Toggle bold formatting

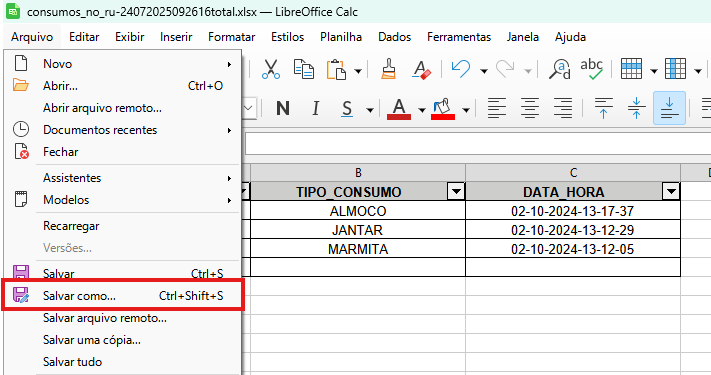pyautogui.click(x=283, y=108)
